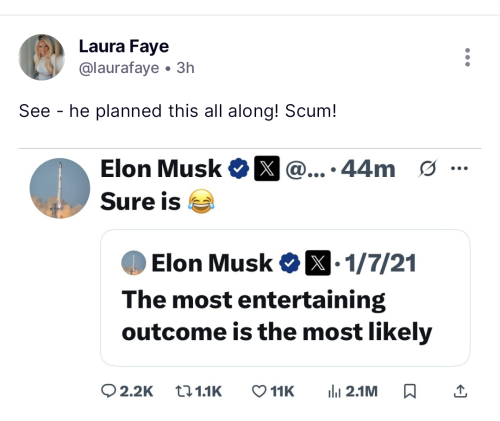Open Laura Faye's post options menu

467,57
